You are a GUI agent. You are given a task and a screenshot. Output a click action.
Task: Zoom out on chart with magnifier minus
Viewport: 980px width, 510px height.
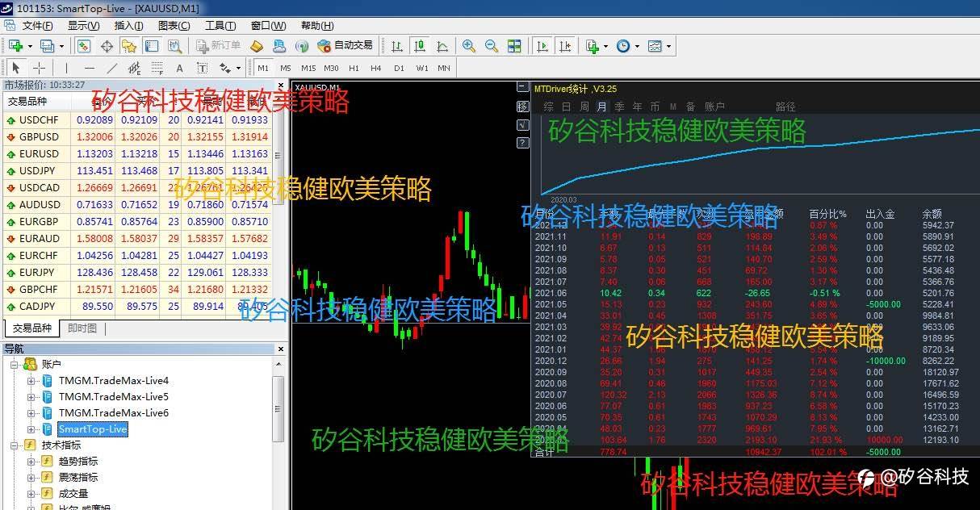pos(491,46)
